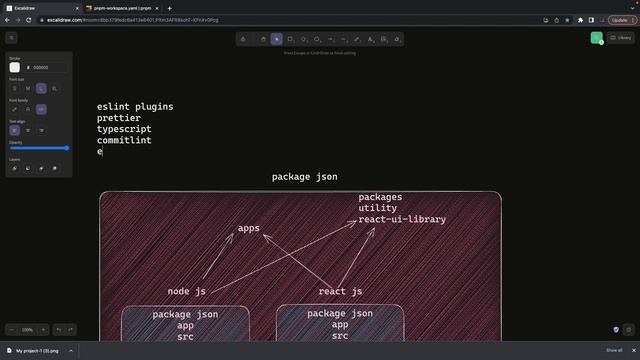640x360 pixels.
Task: Bring selected element to front
Action: [54, 168]
